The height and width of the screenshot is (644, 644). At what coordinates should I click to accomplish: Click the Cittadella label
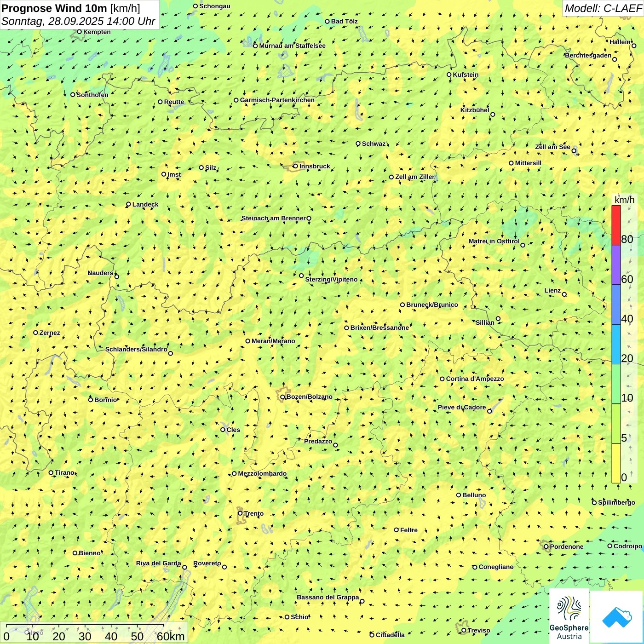(390, 635)
